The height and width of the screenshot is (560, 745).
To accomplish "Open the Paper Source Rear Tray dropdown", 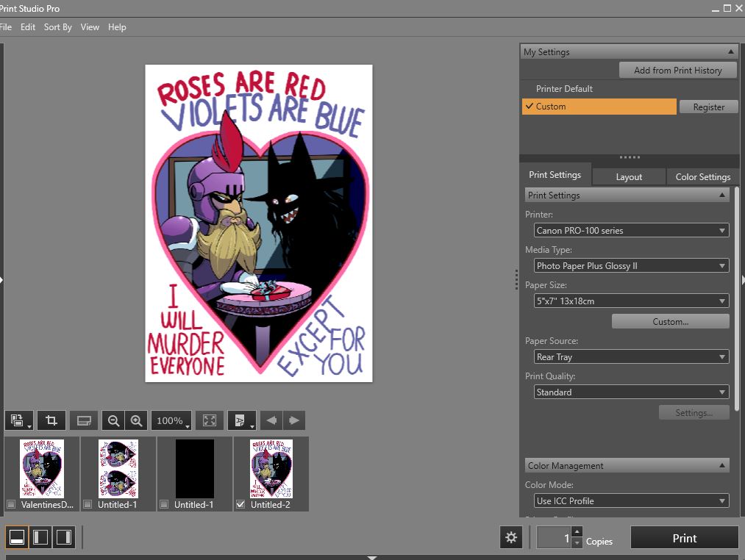I will 632,356.
